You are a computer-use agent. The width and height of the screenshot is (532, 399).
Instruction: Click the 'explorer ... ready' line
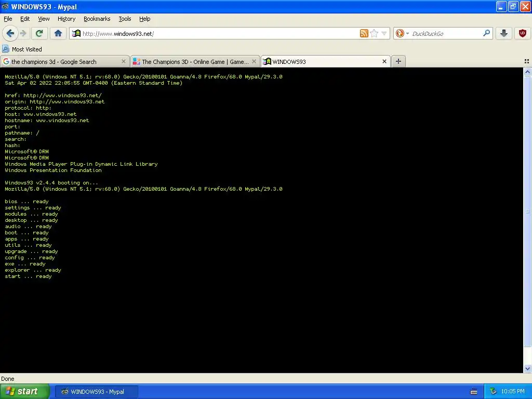33,270
